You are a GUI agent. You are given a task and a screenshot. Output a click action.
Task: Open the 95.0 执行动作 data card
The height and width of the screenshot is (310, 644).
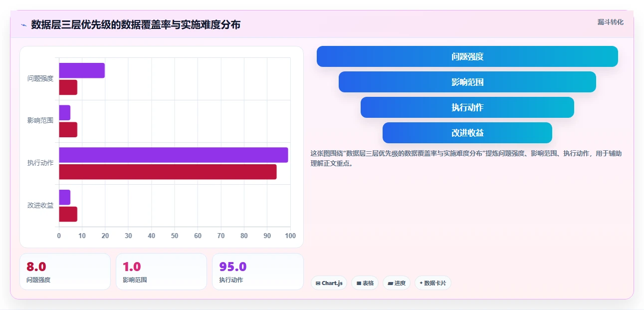point(258,272)
